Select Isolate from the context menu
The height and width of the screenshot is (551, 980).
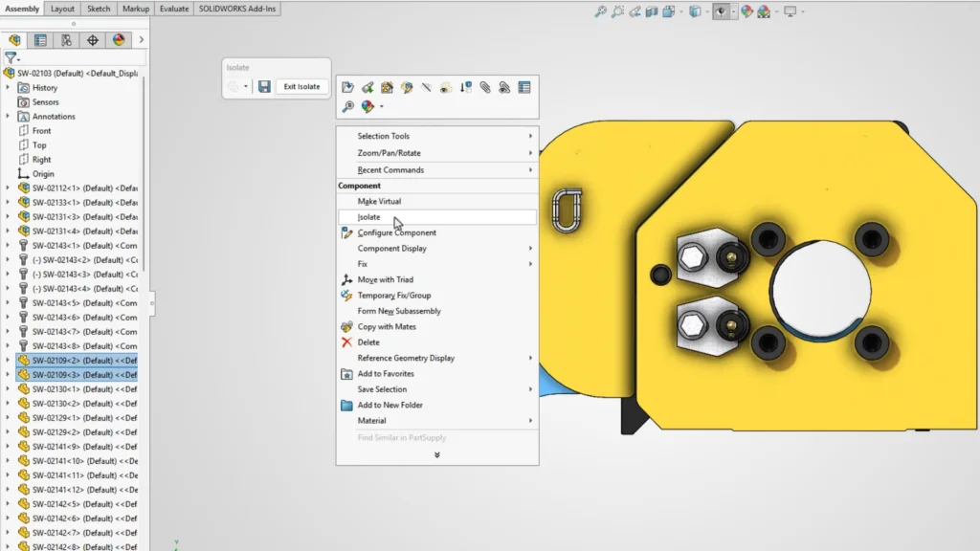(x=369, y=217)
